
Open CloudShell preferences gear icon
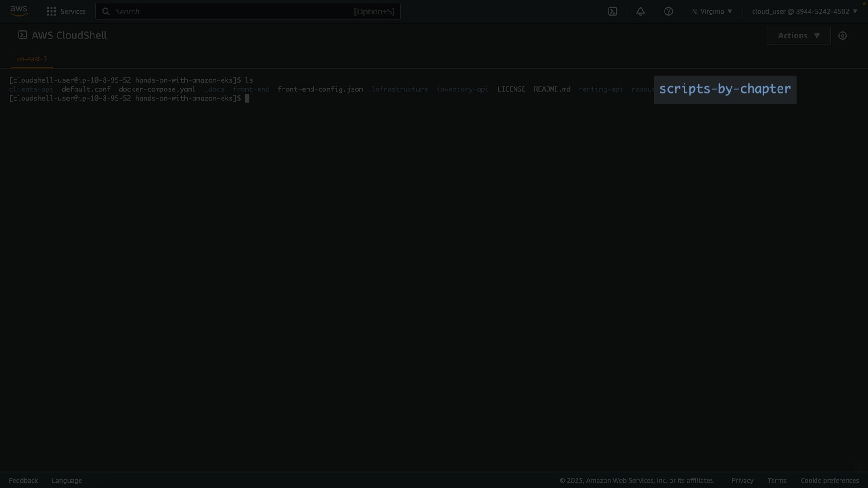coord(842,36)
